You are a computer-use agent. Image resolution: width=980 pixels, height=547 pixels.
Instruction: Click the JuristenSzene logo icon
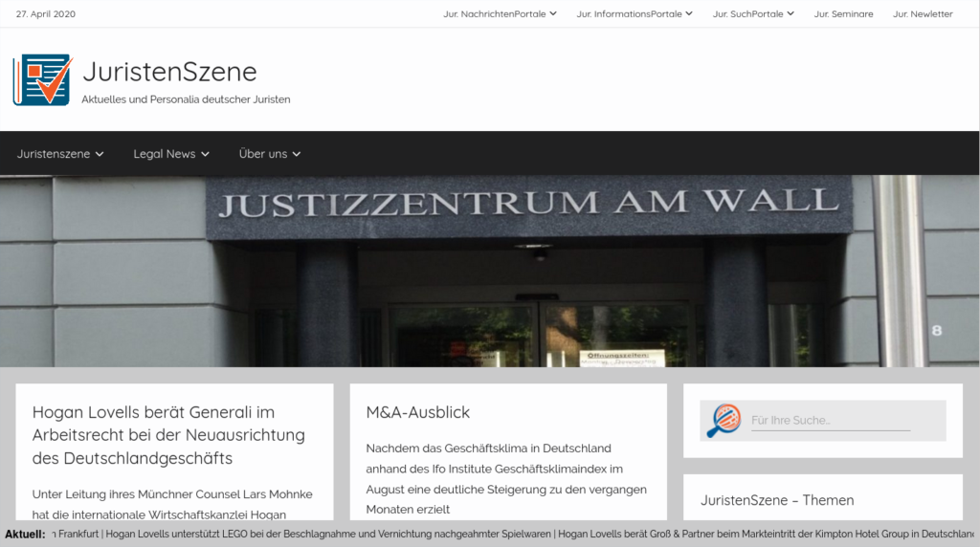pyautogui.click(x=42, y=80)
